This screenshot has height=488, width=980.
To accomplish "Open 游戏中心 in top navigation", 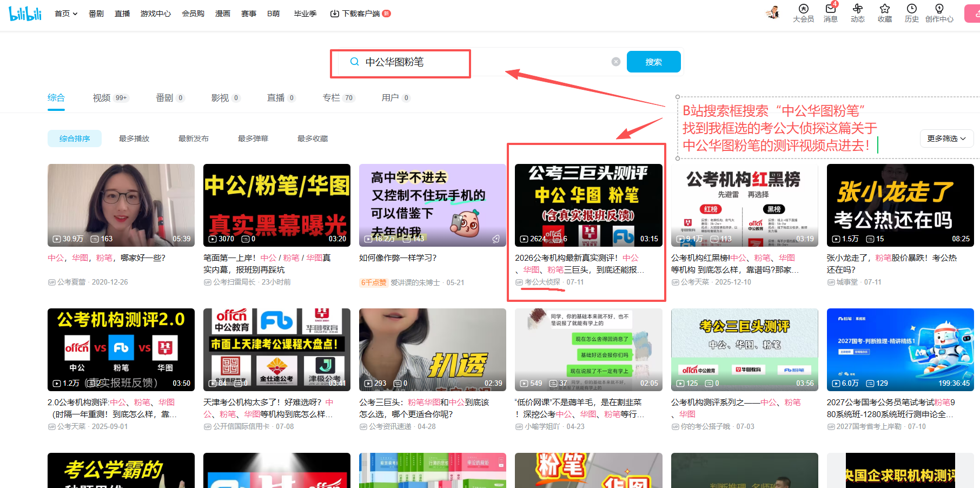I will click(x=156, y=14).
